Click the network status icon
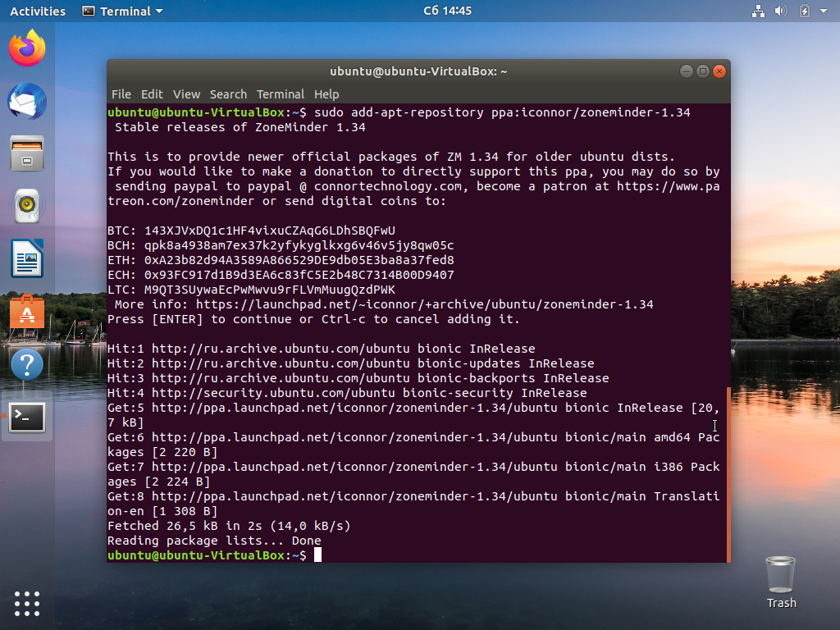The width and height of the screenshot is (840, 630). coord(758,11)
